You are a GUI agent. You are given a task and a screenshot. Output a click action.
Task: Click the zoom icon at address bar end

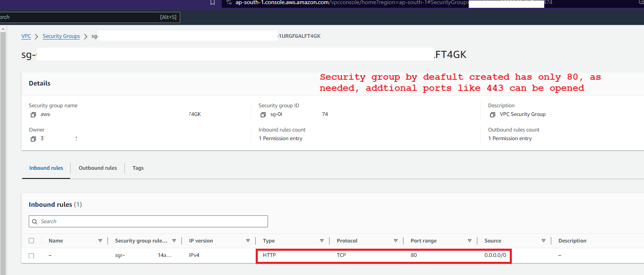coord(641,2)
